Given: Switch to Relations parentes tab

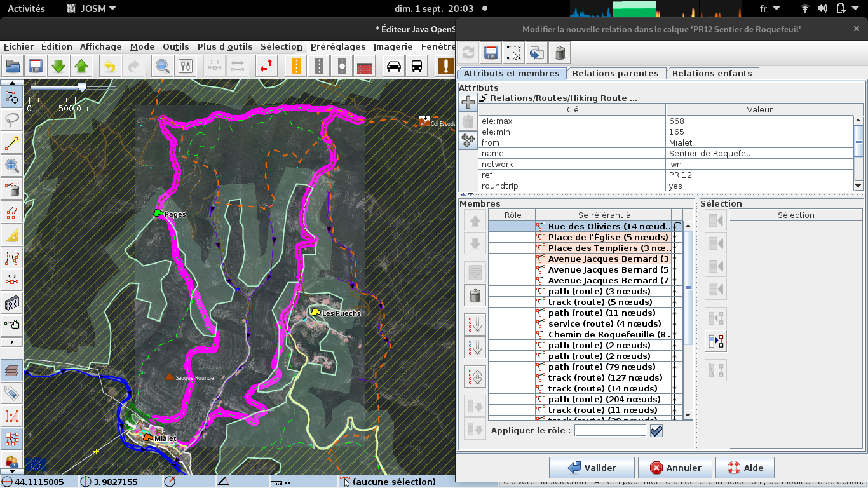Looking at the screenshot, I should [615, 73].
